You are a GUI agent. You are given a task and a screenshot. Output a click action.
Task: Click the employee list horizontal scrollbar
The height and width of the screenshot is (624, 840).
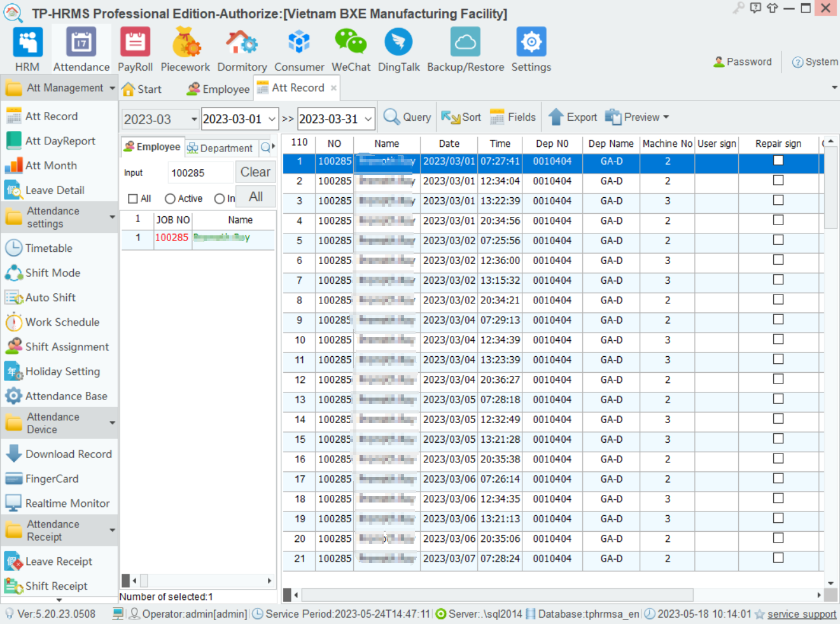144,580
